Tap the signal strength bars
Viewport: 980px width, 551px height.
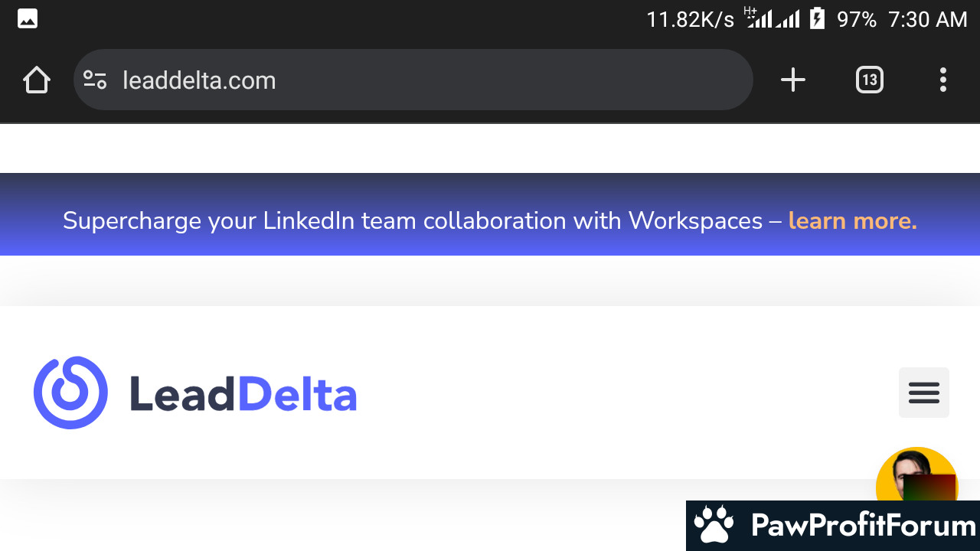point(773,18)
